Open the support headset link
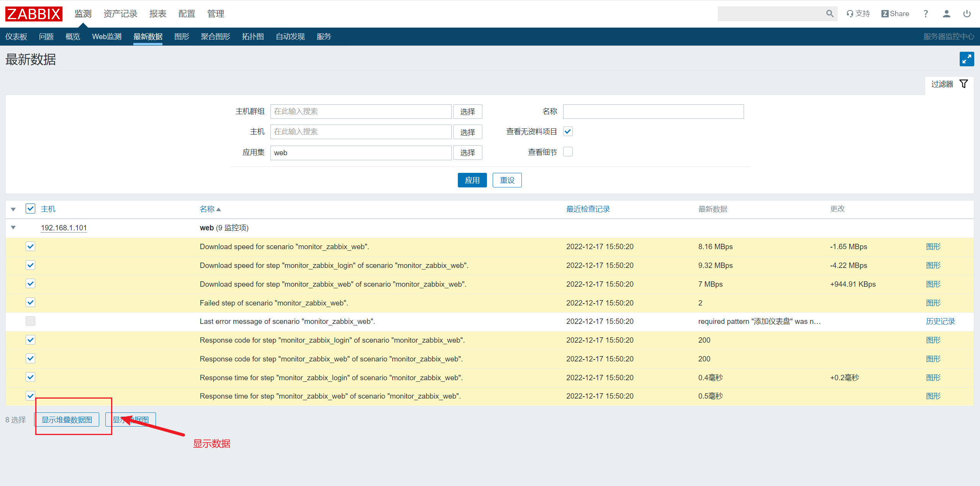The image size is (980, 486). (x=858, y=14)
